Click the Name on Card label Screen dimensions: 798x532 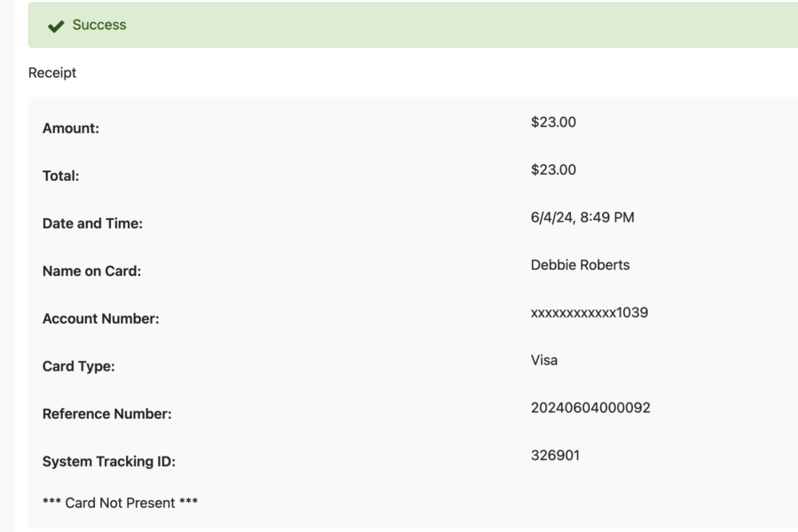point(91,271)
